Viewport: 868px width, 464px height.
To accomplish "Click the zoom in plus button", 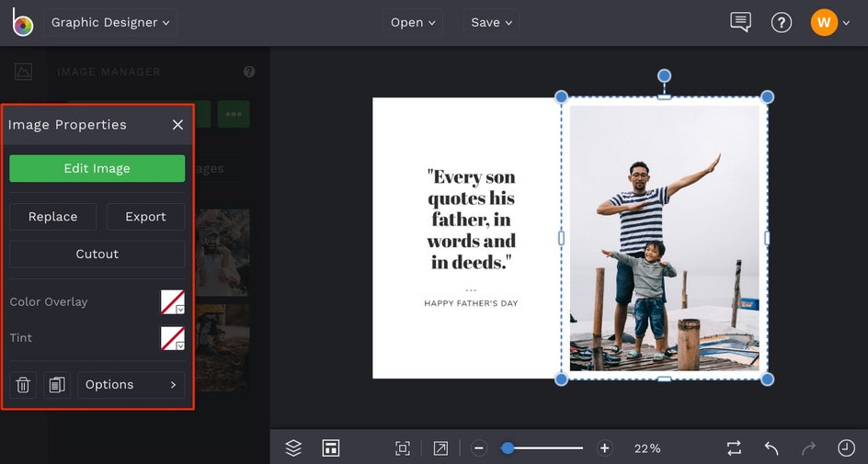I will pos(604,448).
